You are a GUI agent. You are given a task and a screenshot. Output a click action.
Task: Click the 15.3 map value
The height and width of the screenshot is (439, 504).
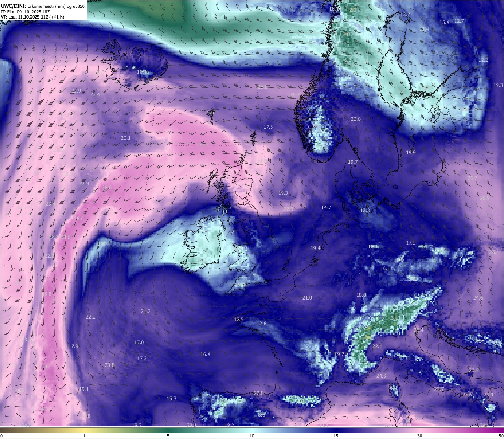click(171, 398)
